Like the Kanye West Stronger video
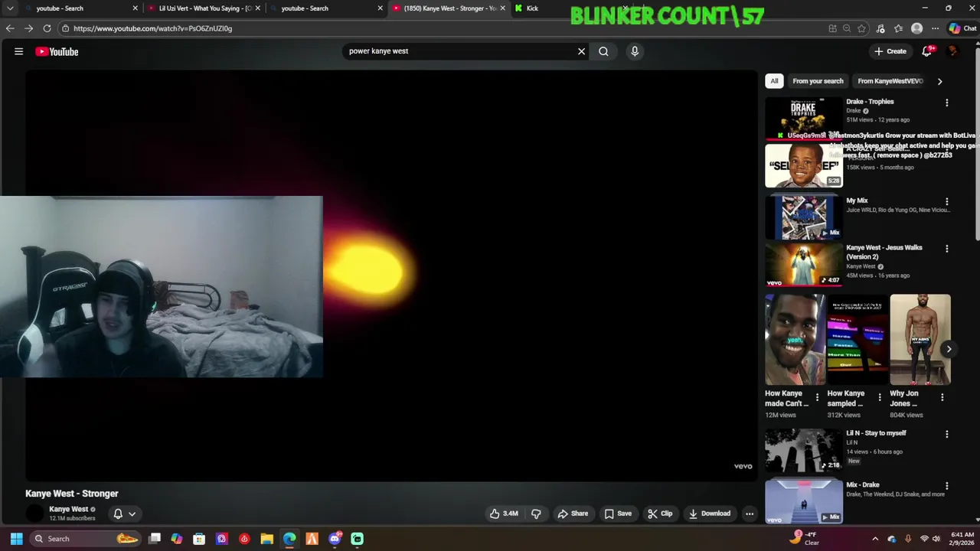The width and height of the screenshot is (980, 551). click(x=504, y=514)
